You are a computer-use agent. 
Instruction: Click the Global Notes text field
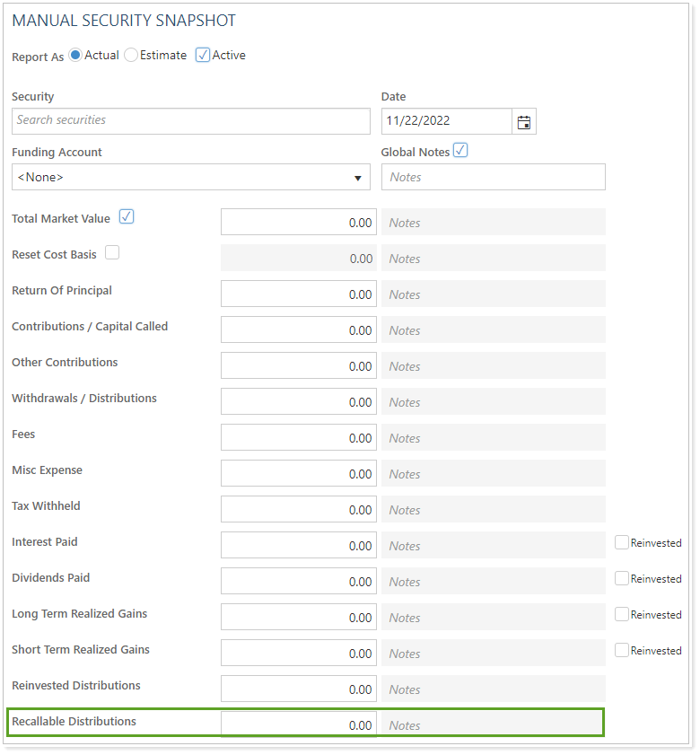coord(493,177)
